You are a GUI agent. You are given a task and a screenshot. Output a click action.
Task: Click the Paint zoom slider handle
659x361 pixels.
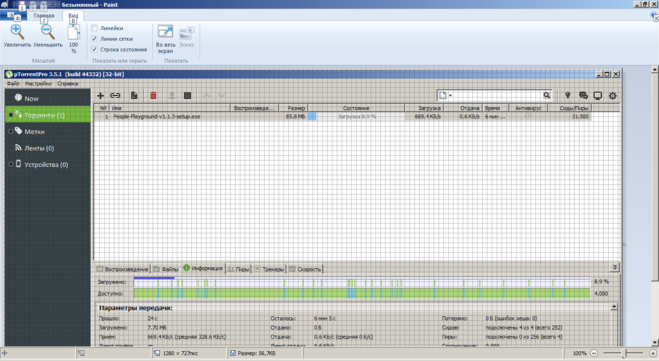(x=625, y=353)
